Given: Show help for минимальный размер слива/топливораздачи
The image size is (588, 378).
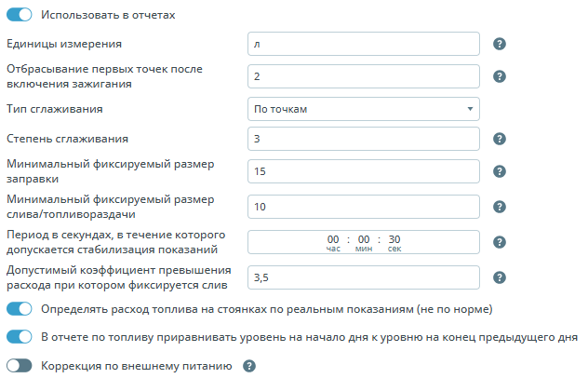Looking at the screenshot, I should pos(499,207).
